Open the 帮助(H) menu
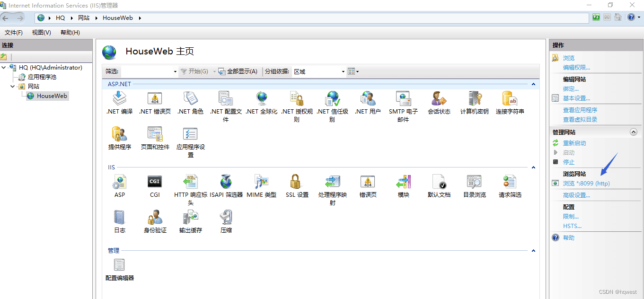This screenshot has width=644, height=299. pyautogui.click(x=70, y=33)
